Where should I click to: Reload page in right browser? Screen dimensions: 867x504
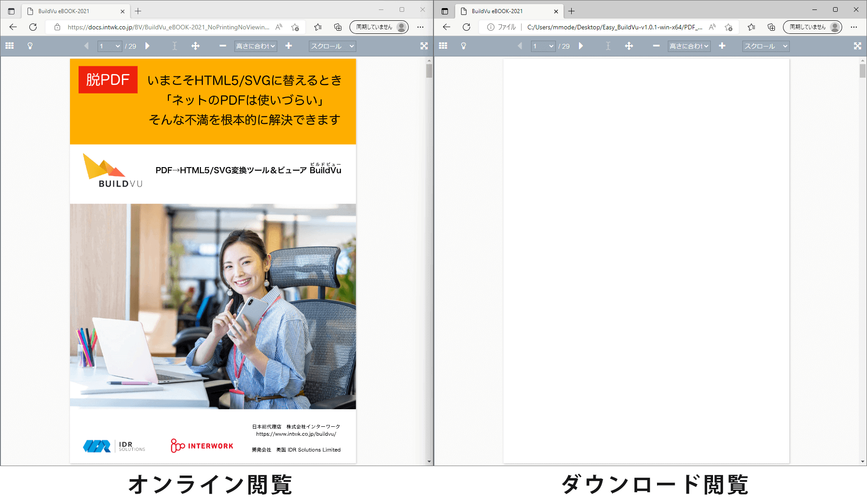466,27
